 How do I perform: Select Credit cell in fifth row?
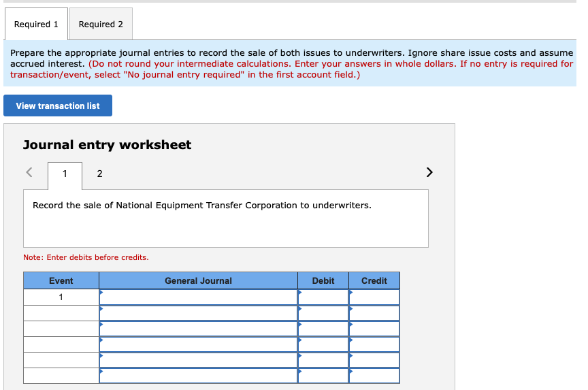click(x=374, y=360)
